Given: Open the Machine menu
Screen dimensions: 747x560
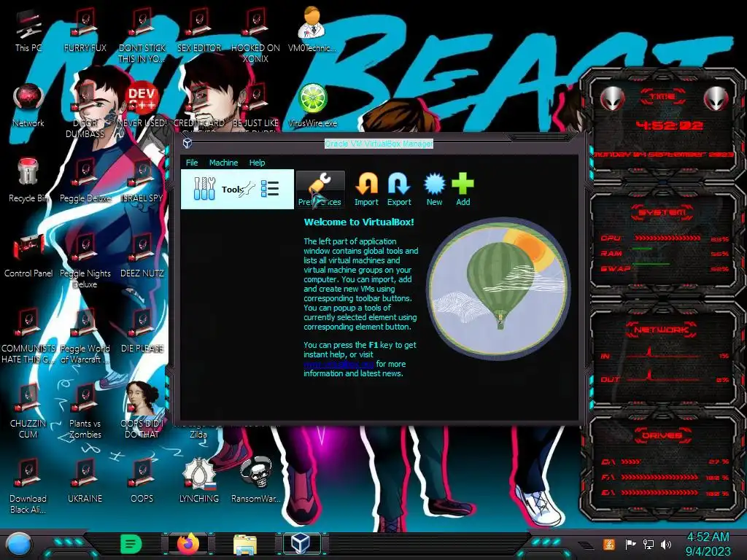Looking at the screenshot, I should 223,163.
